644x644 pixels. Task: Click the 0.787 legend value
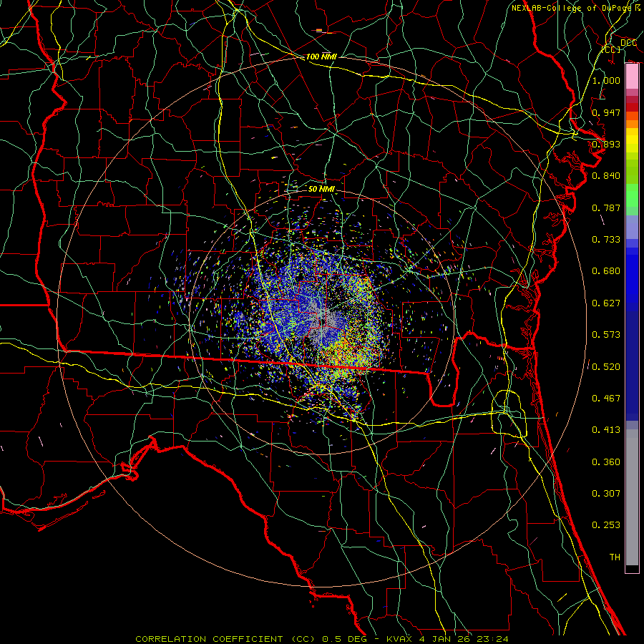tap(606, 208)
